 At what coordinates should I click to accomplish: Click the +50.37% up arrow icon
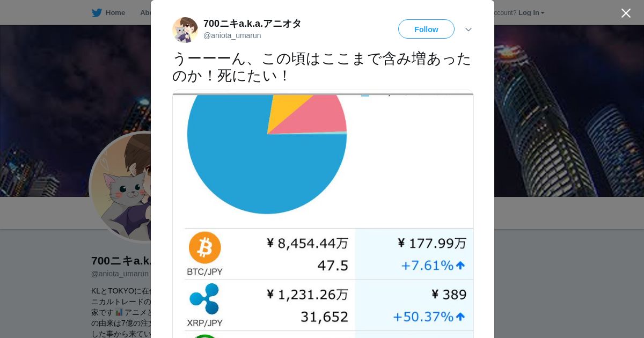pos(460,317)
